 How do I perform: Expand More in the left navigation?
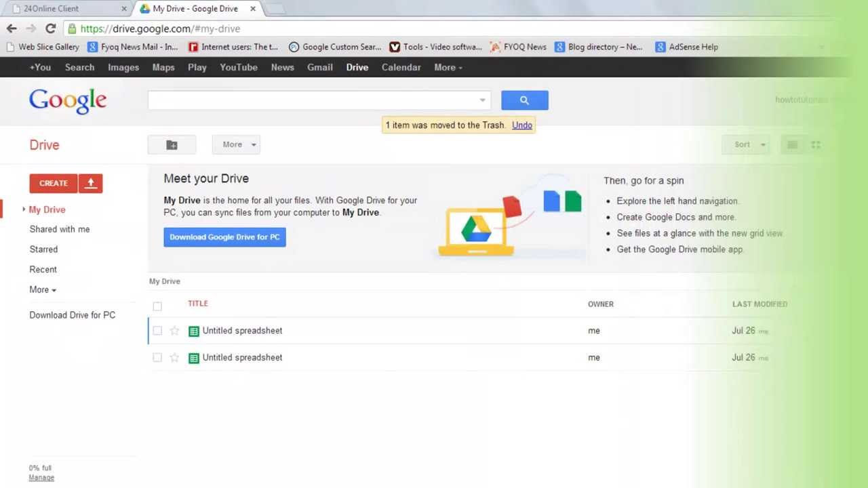pyautogui.click(x=43, y=289)
